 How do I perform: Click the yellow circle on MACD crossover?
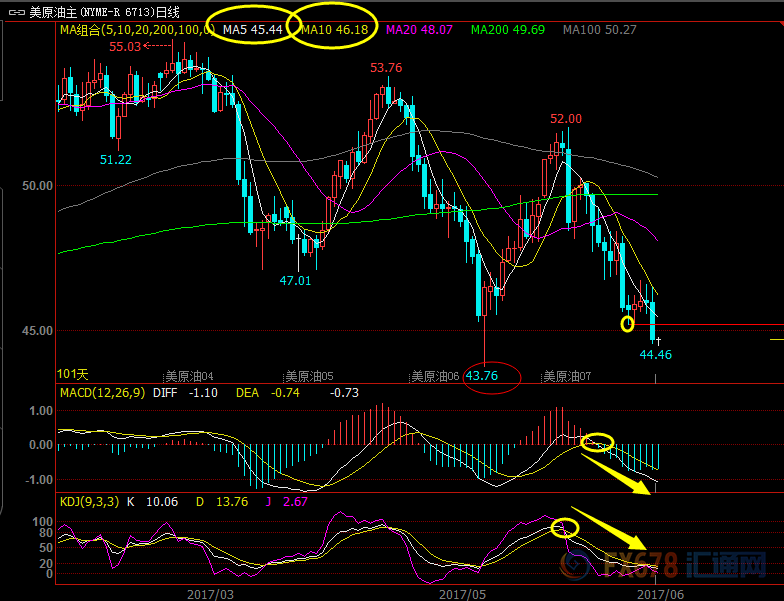pyautogui.click(x=597, y=441)
